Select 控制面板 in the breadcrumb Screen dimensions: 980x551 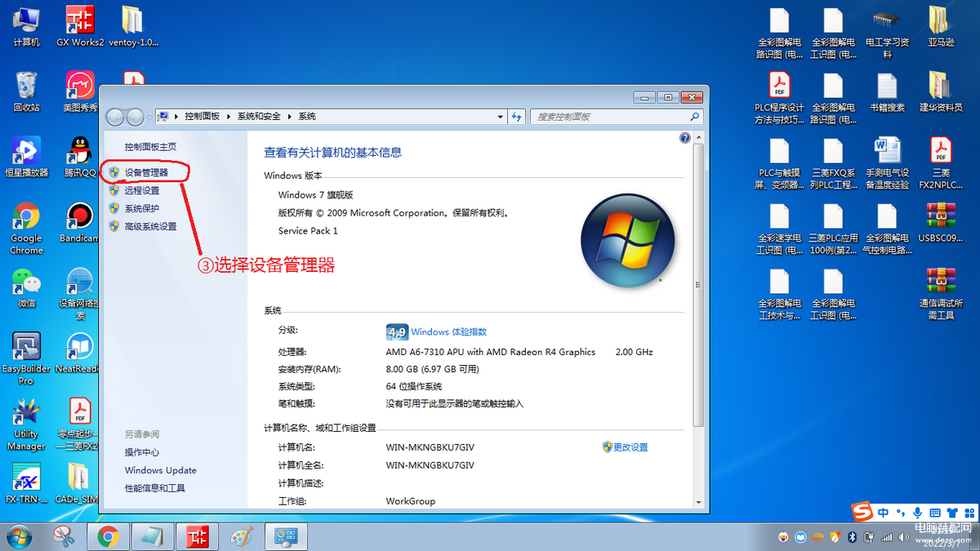click(x=202, y=117)
